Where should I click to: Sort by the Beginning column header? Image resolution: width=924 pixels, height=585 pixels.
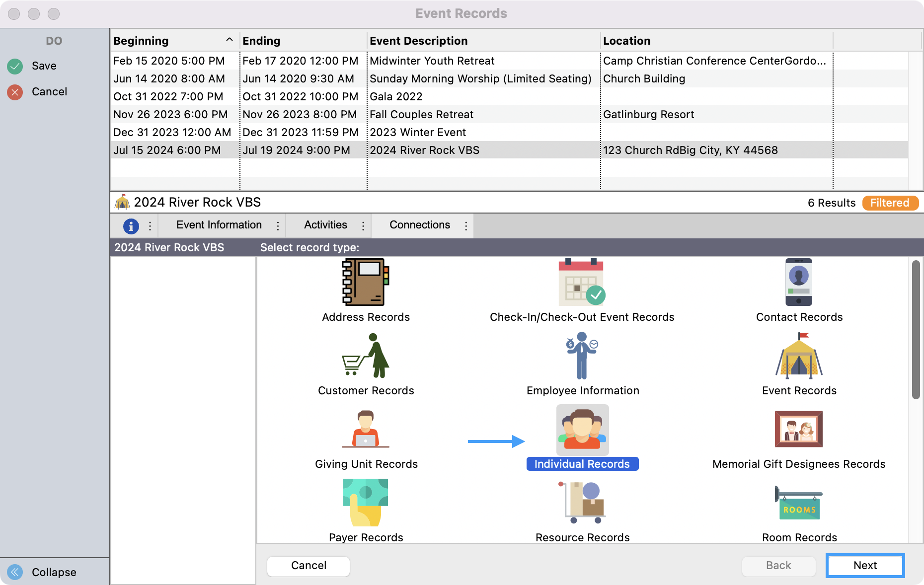(x=169, y=41)
